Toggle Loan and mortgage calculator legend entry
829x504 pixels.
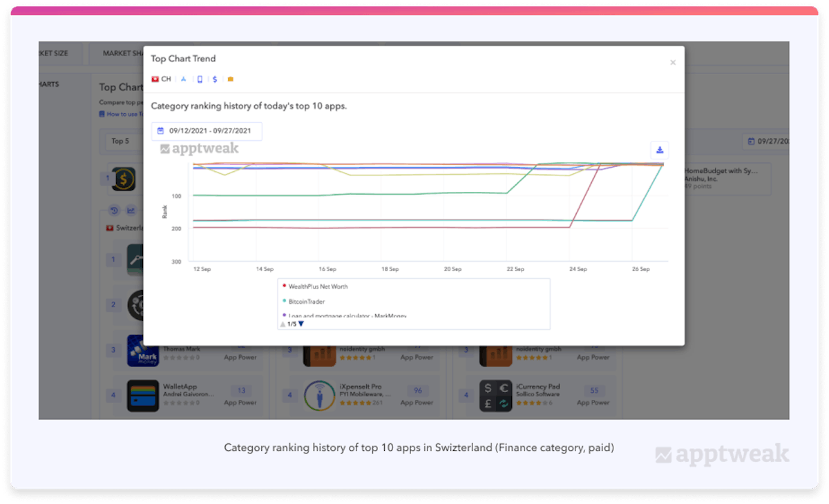347,315
